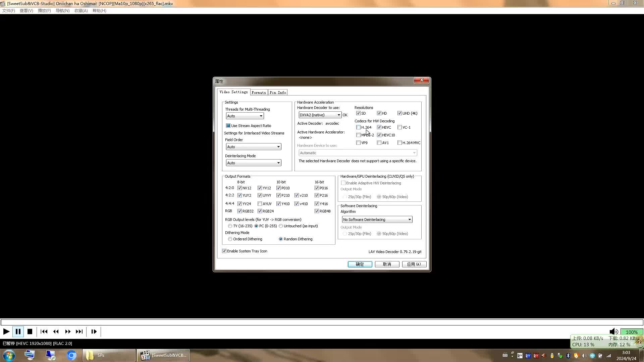Click the 确定 button to confirm

click(360, 264)
